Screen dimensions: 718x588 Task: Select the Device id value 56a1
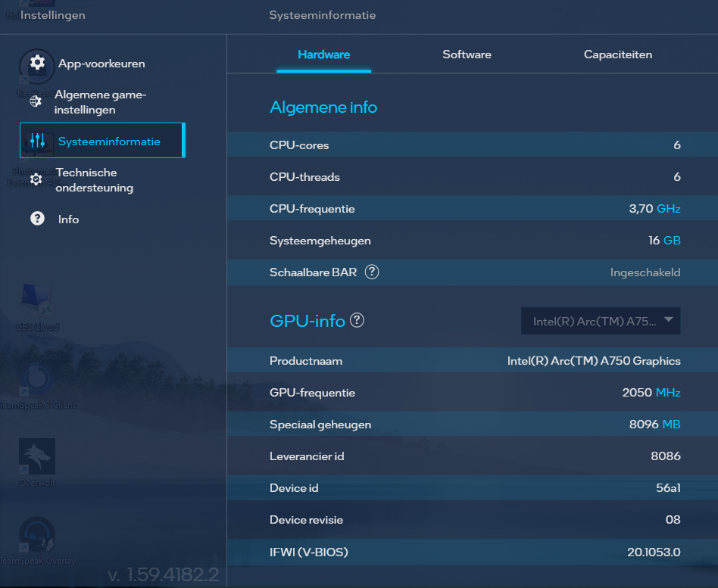pos(668,488)
